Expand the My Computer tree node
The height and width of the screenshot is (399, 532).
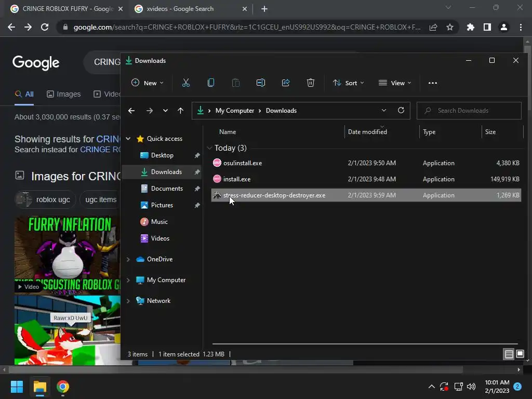pyautogui.click(x=128, y=280)
